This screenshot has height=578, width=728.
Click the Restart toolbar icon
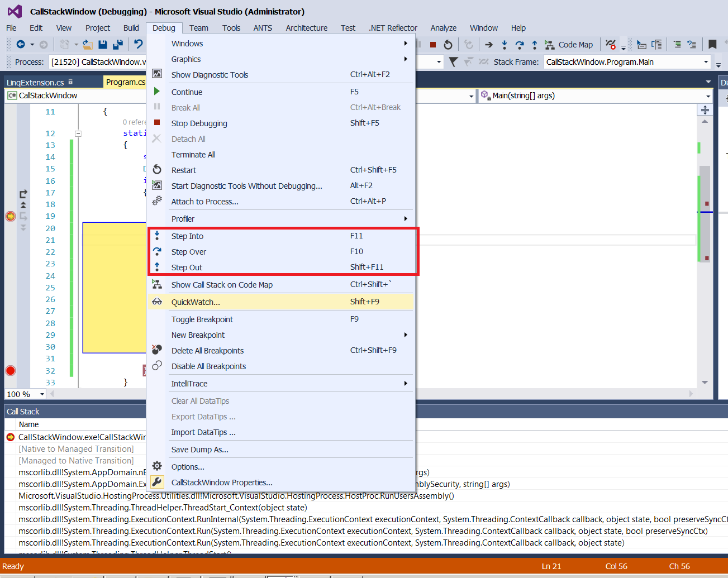pos(448,44)
